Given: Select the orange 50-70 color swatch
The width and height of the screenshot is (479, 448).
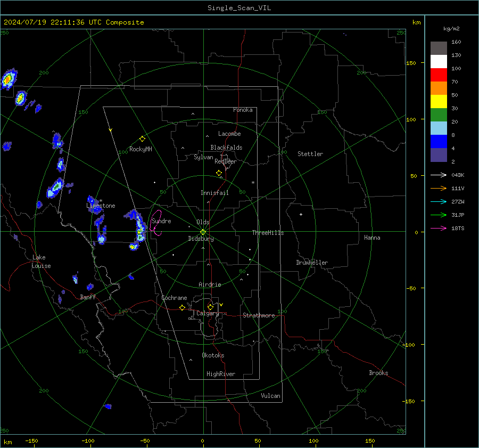Looking at the screenshot, I should coord(439,88).
